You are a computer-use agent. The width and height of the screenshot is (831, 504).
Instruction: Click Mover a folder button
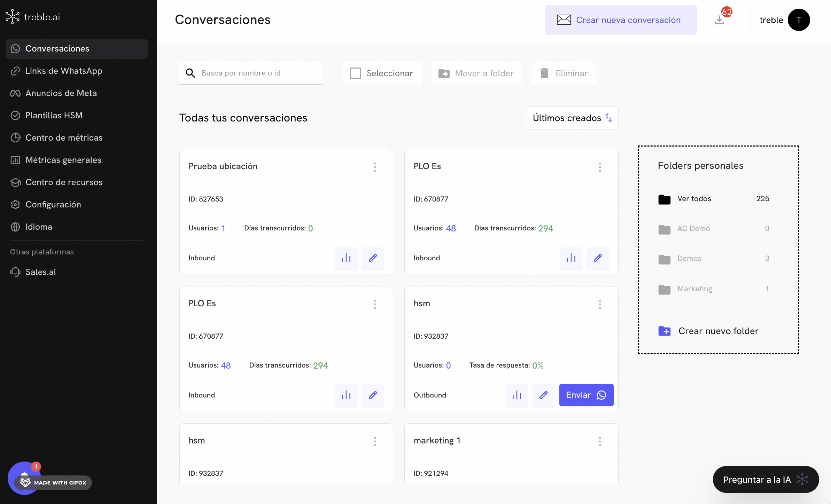[x=476, y=73]
